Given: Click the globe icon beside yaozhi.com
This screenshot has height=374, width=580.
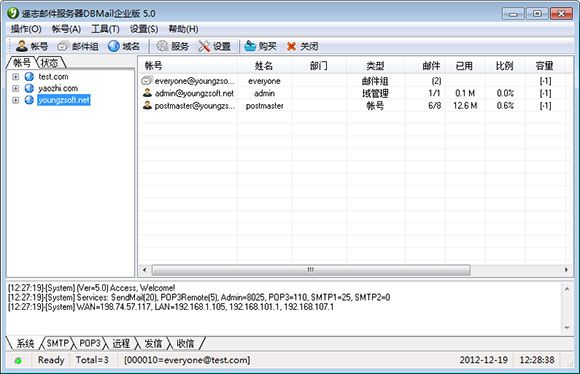Looking at the screenshot, I should click(29, 88).
